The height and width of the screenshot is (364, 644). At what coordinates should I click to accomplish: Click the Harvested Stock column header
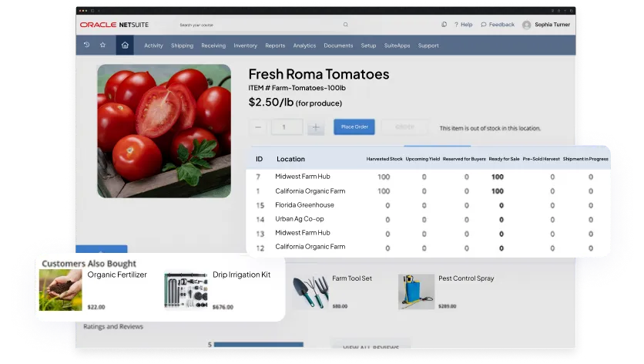point(384,159)
